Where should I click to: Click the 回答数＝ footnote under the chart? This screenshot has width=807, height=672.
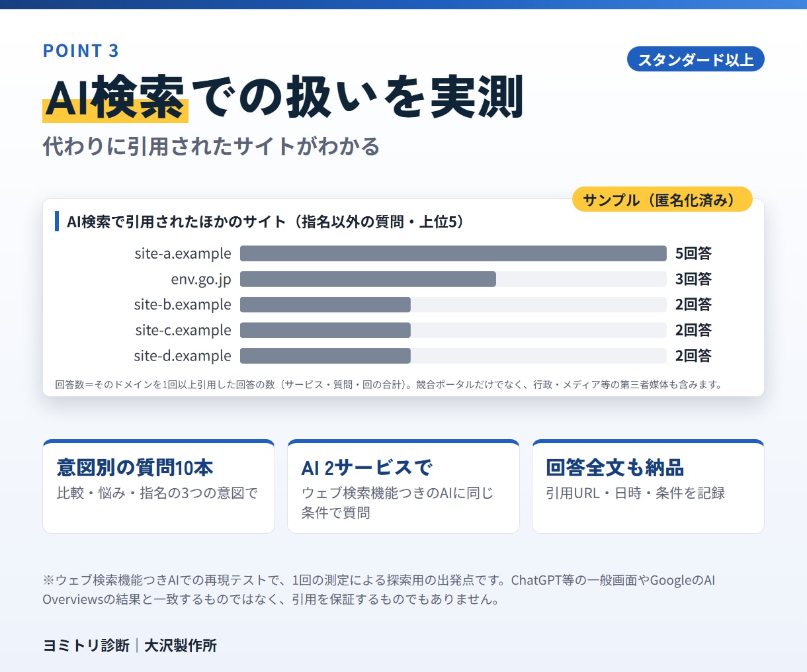tap(389, 384)
